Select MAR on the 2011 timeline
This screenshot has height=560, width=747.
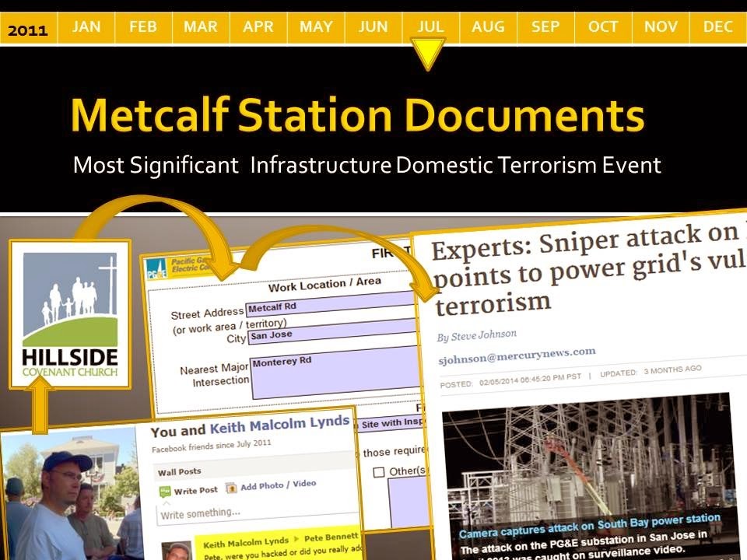point(201,27)
